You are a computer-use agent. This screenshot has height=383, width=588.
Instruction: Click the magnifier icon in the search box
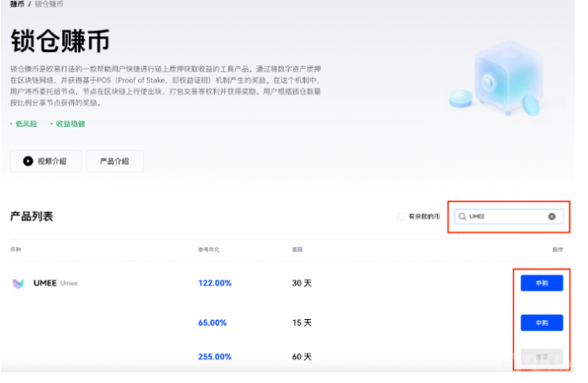[462, 216]
